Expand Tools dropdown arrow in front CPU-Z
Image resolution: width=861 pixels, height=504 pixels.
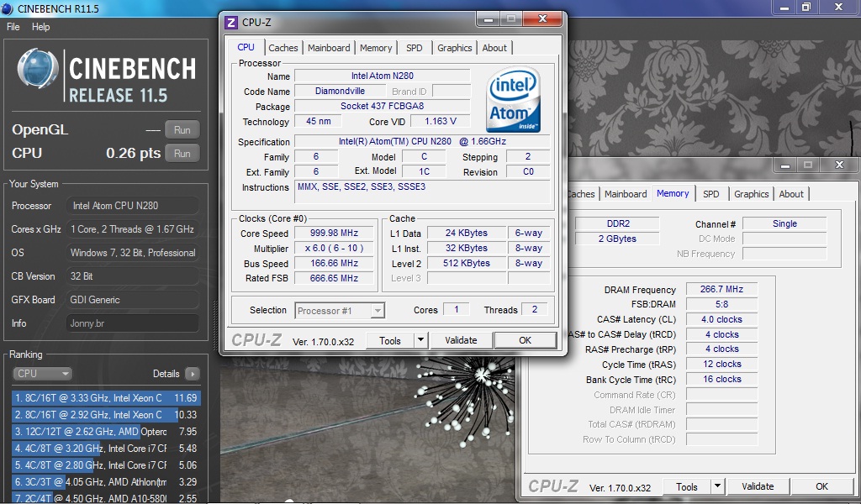click(420, 340)
